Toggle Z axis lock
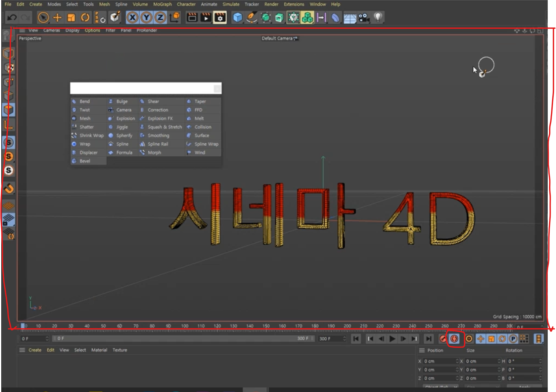This screenshot has height=392, width=556. tap(160, 17)
